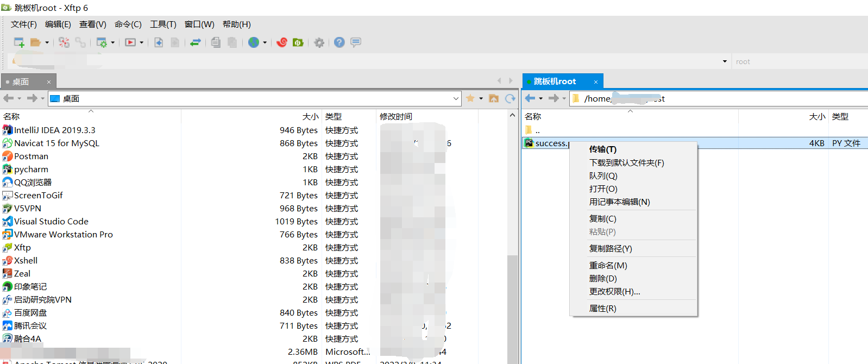Open the 编辑(E) menu
Image resolution: width=868 pixels, height=364 pixels.
click(x=58, y=24)
